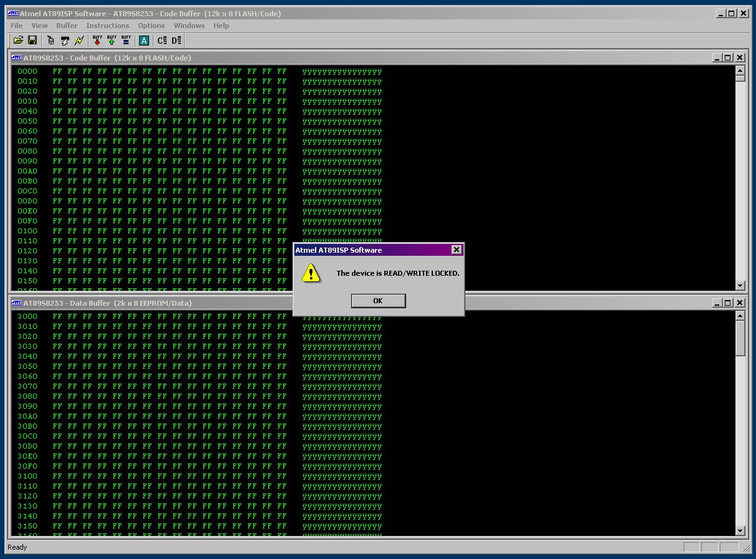Show the Data buffer via D BUFF icon
The image size is (756, 559).
(x=177, y=41)
